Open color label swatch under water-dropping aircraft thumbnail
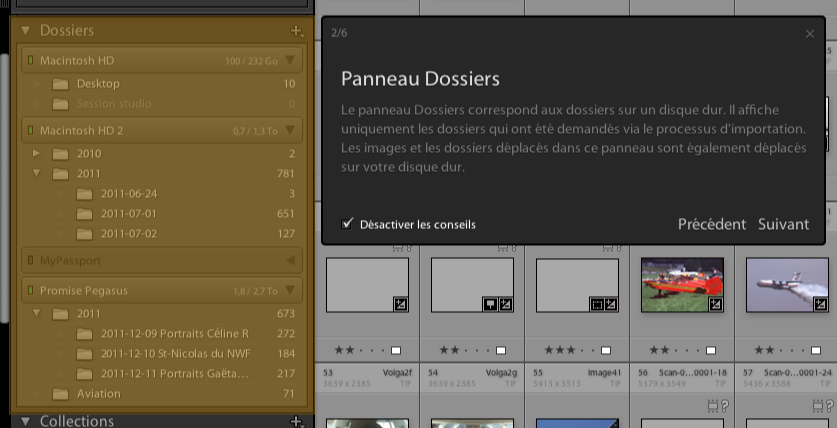The image size is (837, 428). [816, 351]
